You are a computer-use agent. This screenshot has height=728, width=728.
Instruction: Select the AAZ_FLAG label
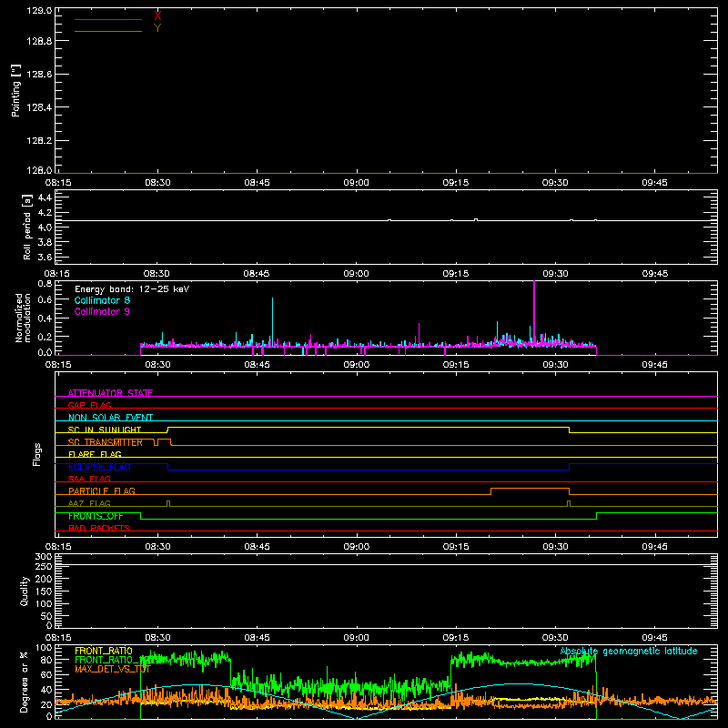[x=89, y=503]
